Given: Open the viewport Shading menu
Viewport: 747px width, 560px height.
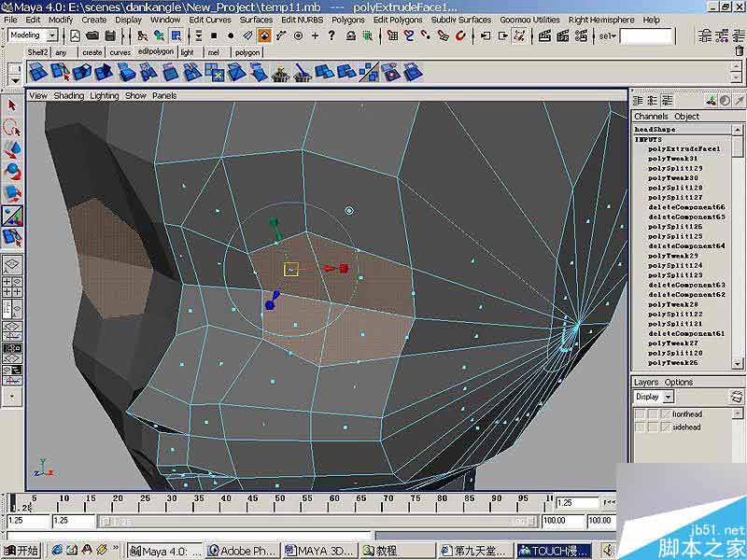Looking at the screenshot, I should point(68,95).
